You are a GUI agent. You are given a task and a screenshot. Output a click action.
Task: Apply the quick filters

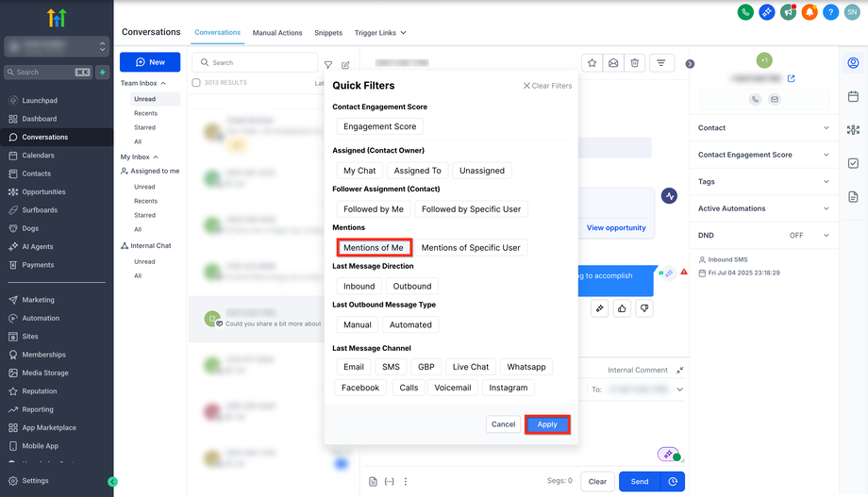click(x=547, y=424)
